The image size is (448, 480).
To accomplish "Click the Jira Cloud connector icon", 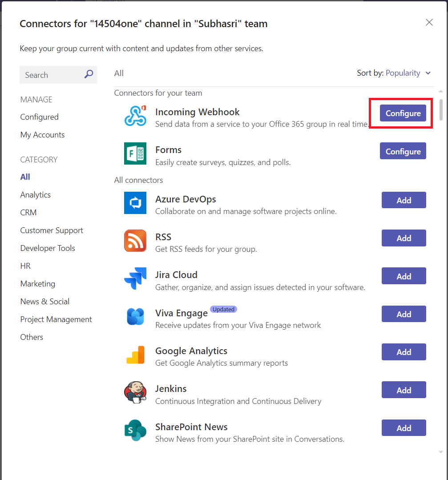I will [x=135, y=278].
